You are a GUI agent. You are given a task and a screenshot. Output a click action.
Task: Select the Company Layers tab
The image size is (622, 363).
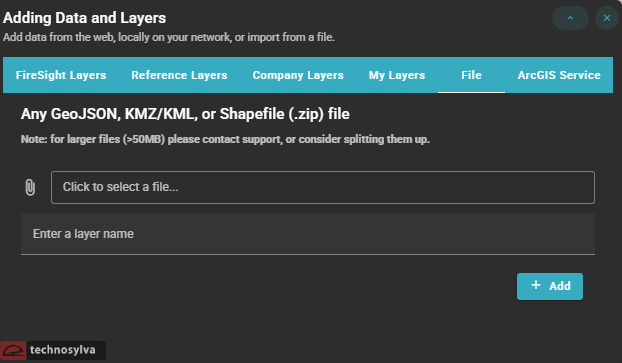tap(298, 75)
